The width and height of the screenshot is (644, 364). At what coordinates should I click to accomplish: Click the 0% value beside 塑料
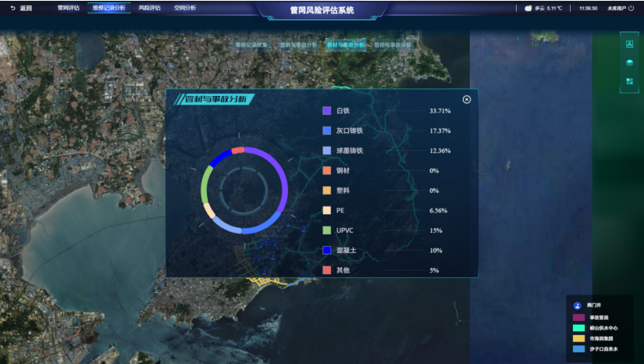(x=434, y=191)
